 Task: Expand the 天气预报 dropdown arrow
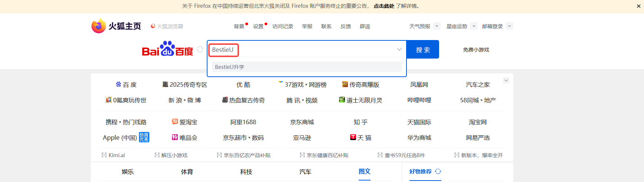437,26
